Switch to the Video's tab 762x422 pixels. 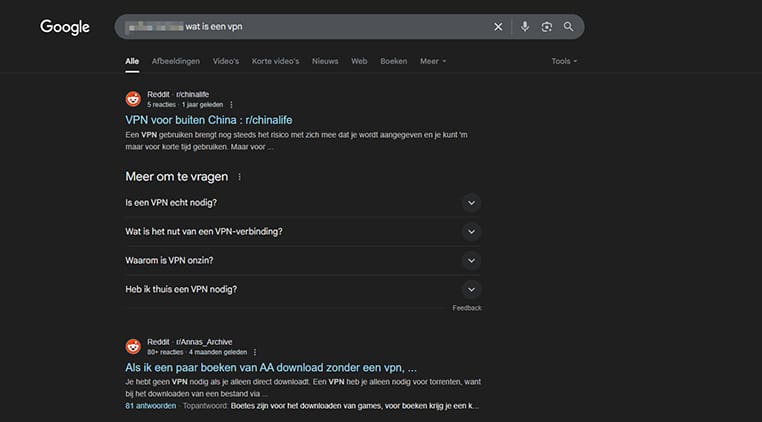pos(225,61)
